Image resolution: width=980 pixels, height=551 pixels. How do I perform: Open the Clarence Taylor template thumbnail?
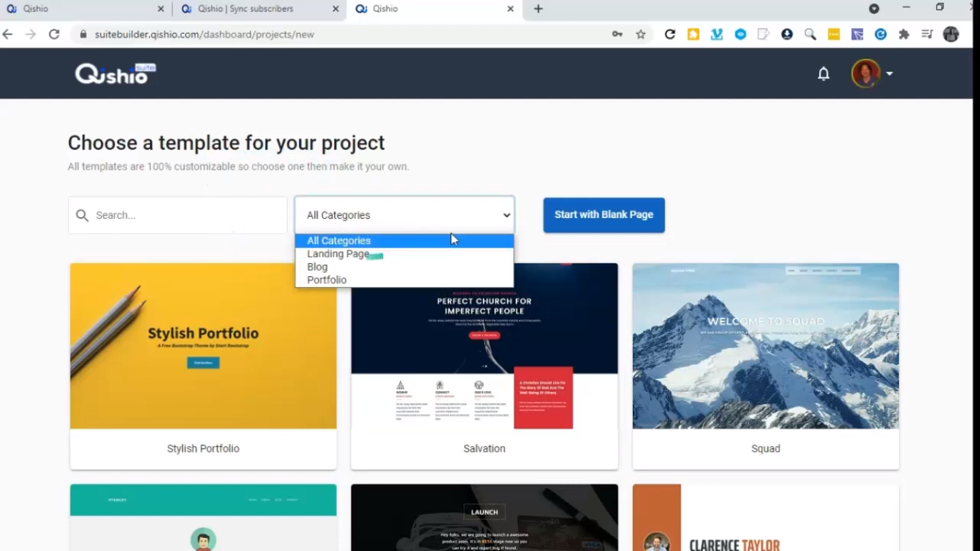(765, 517)
